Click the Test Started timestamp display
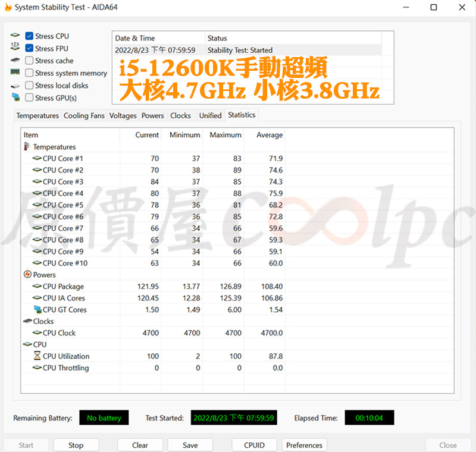476x452 pixels. coord(234,418)
